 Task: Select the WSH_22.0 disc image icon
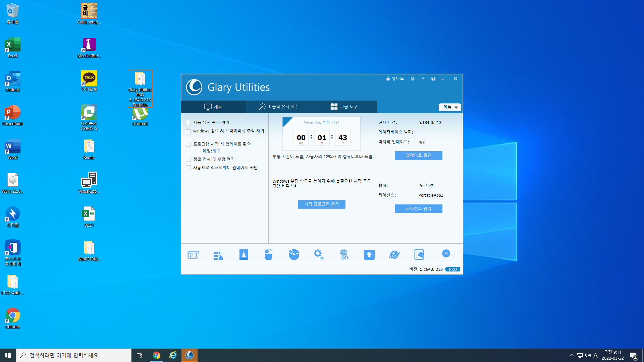pyautogui.click(x=13, y=183)
